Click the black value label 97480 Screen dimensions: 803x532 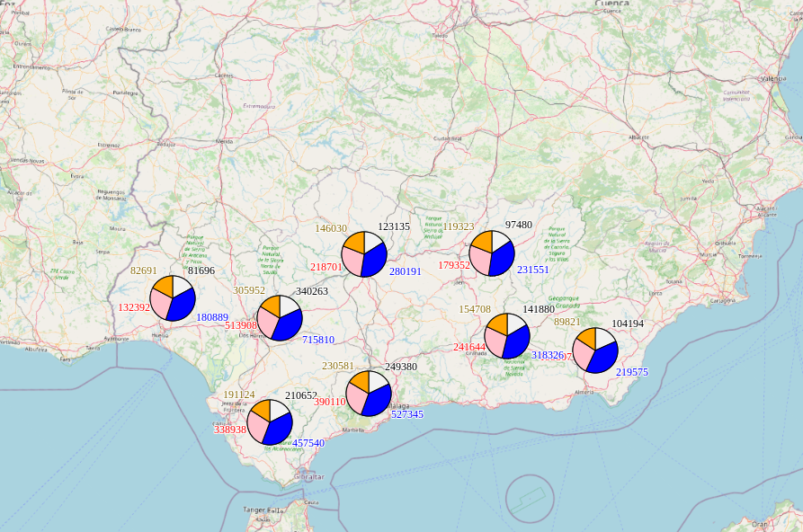[x=519, y=225]
